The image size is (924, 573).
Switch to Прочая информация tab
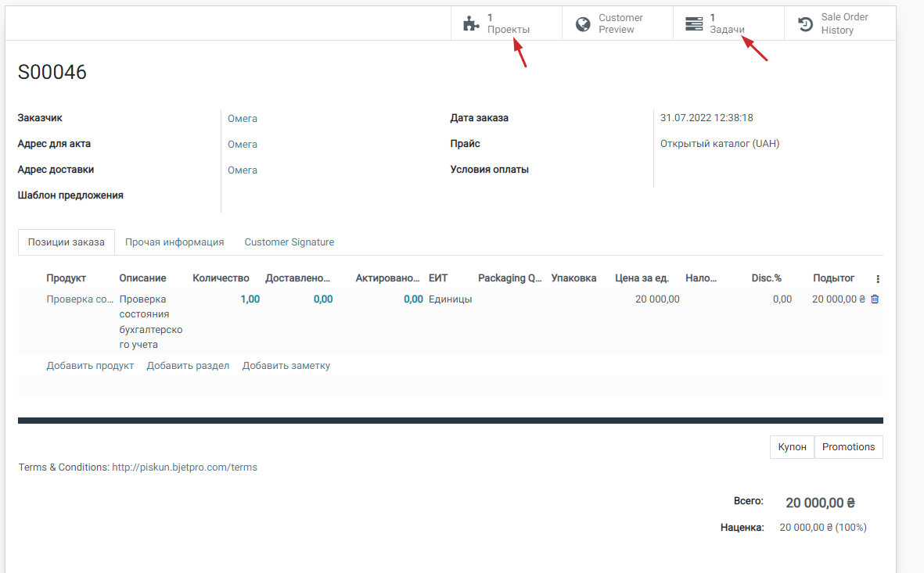point(174,242)
